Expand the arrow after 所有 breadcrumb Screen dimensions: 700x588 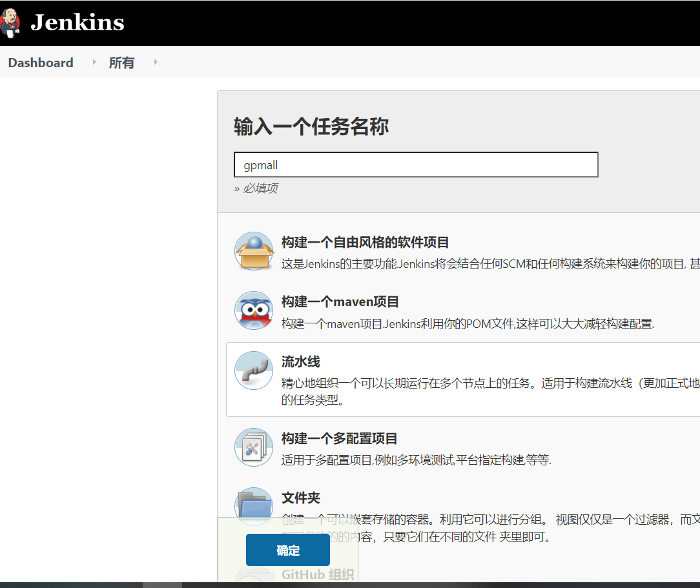tap(156, 62)
